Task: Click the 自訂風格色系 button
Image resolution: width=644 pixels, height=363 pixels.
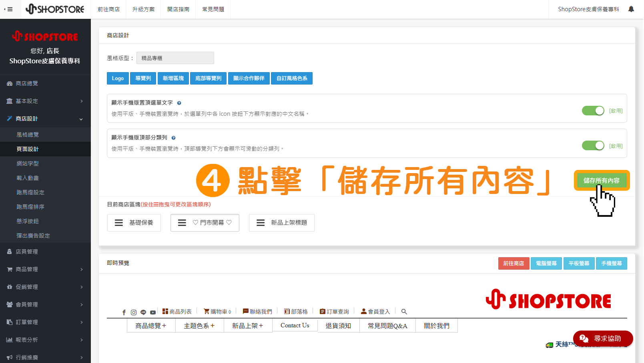Action: [292, 78]
